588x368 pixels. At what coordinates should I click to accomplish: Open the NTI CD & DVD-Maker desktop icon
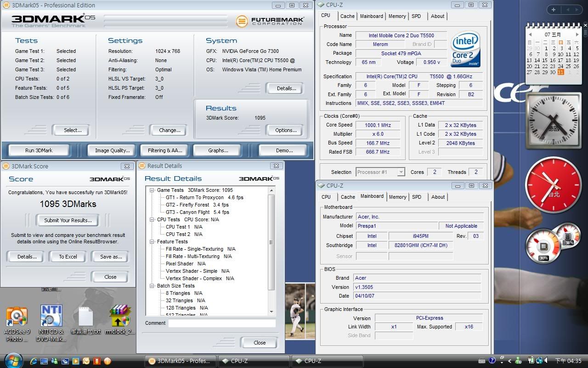coord(51,323)
